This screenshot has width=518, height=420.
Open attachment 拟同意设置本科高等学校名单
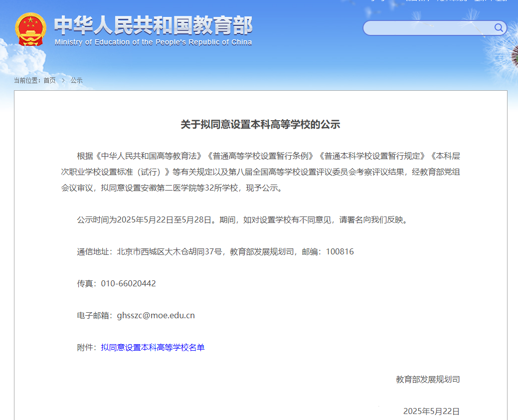click(153, 347)
